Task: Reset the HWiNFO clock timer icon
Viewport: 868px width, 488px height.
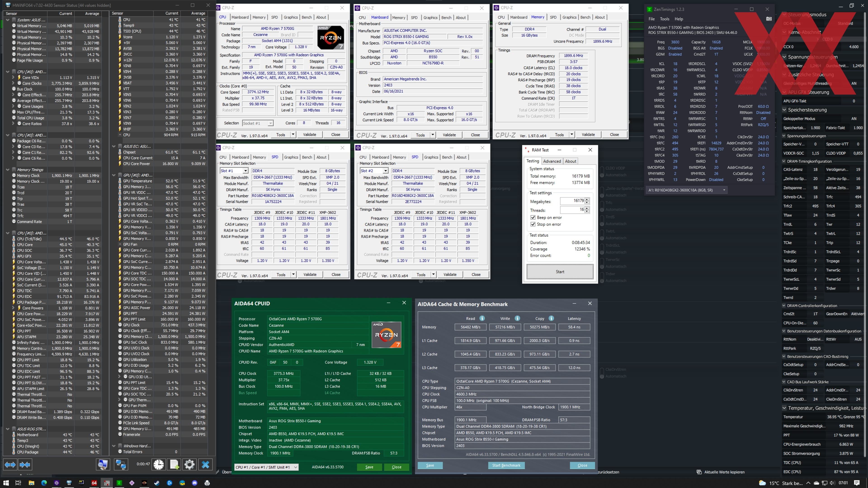Action: coord(159,465)
